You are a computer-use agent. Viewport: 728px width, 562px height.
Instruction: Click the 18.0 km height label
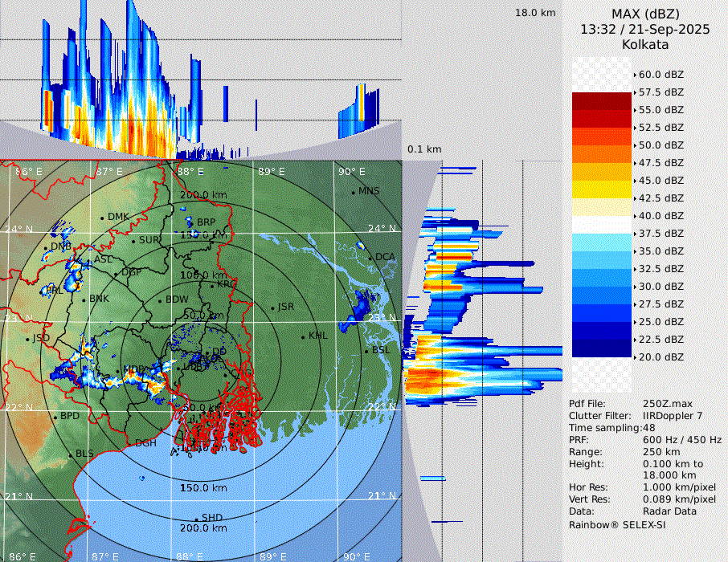point(535,13)
